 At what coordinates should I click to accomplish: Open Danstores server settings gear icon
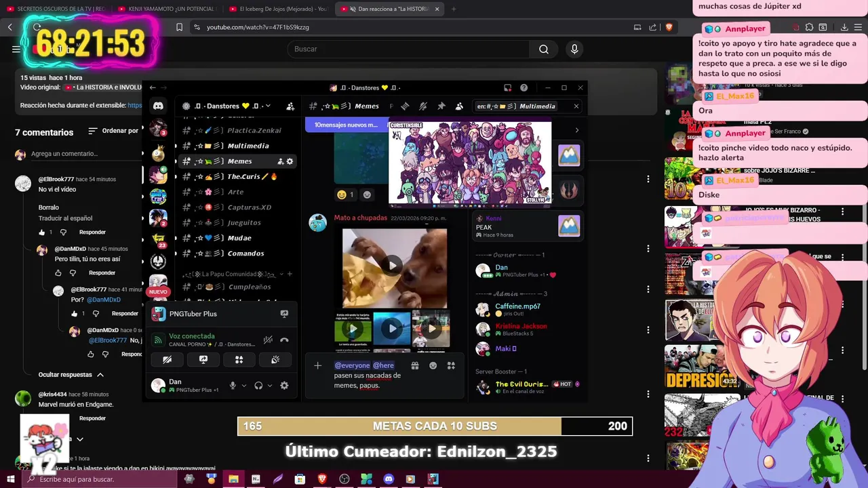coord(186,106)
